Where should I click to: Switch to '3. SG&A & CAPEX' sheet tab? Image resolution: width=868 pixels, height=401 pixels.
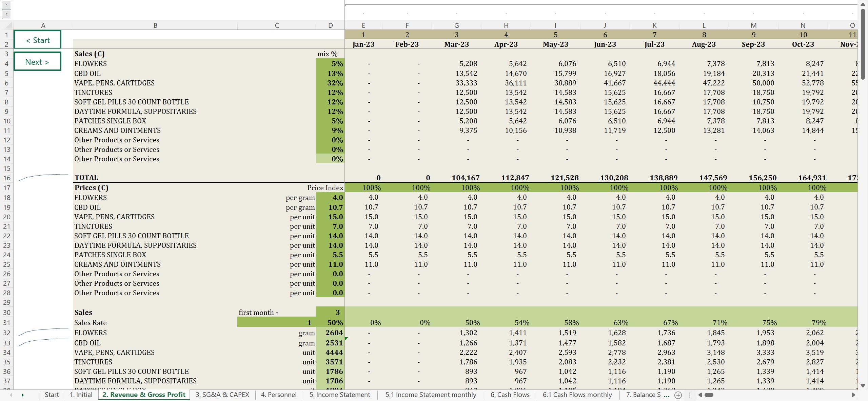click(x=222, y=395)
